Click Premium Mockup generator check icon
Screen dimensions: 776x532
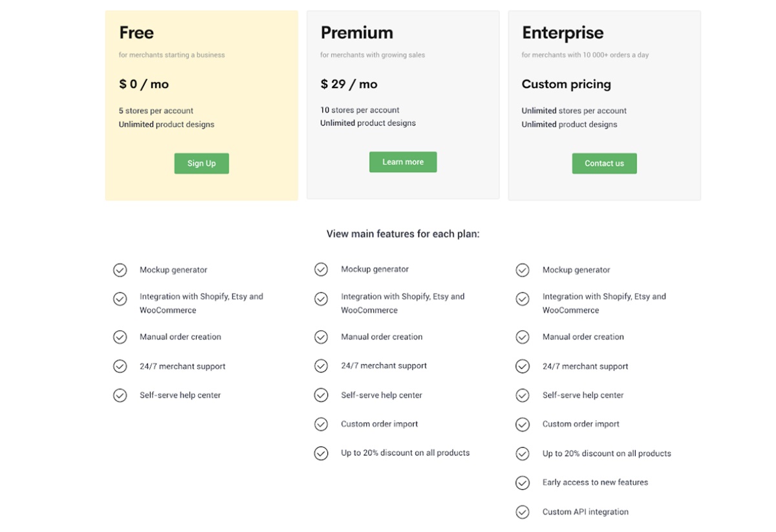321,270
